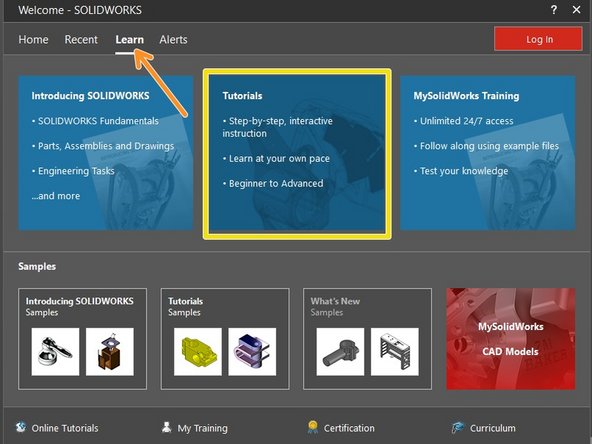Click 'Follow along using example files' text
592x444 pixels.
coord(489,146)
